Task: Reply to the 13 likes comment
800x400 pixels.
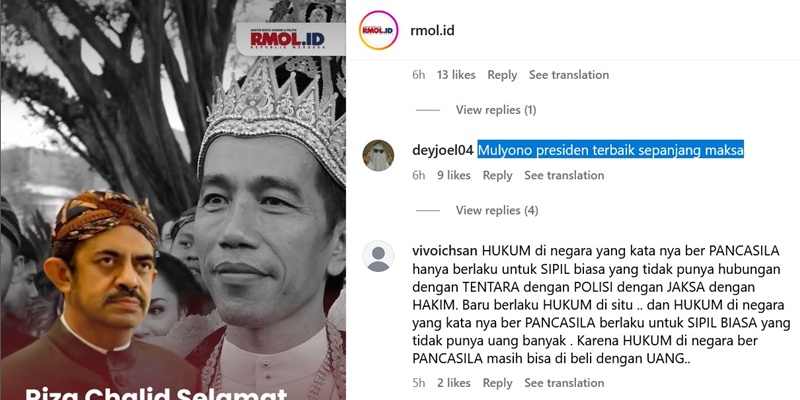Action: tap(502, 75)
